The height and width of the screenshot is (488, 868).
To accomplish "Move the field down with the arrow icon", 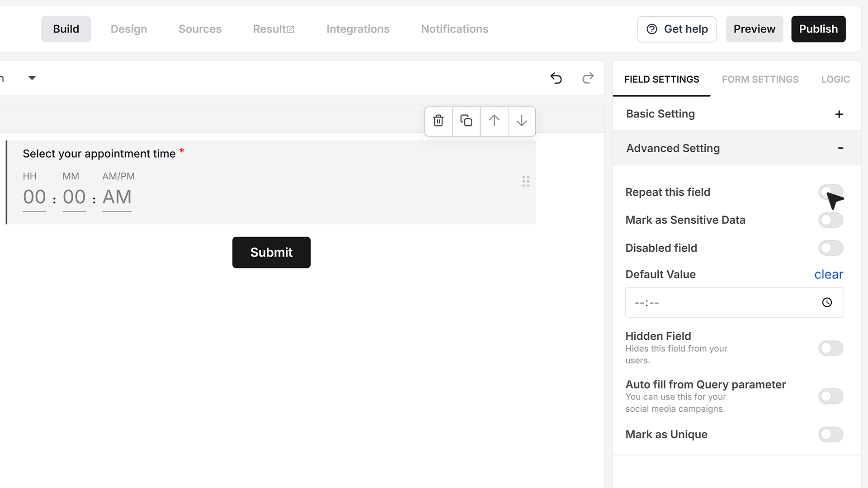I will (522, 121).
